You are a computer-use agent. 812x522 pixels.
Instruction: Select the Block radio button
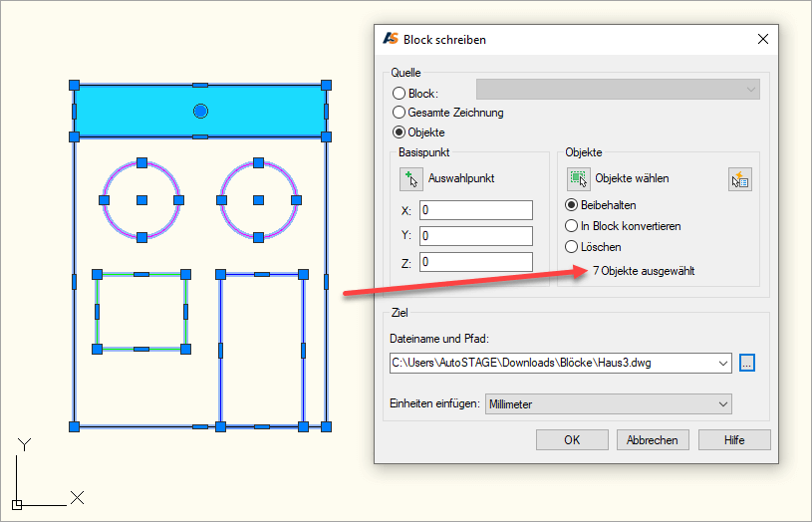point(400,93)
